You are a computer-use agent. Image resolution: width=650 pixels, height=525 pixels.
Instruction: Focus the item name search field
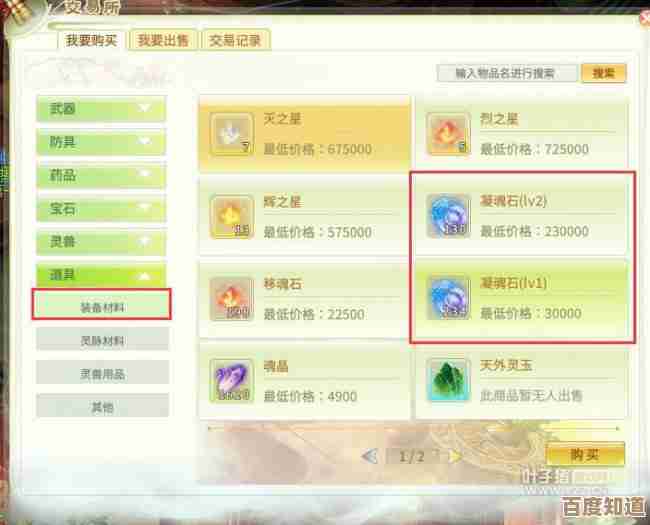point(507,73)
